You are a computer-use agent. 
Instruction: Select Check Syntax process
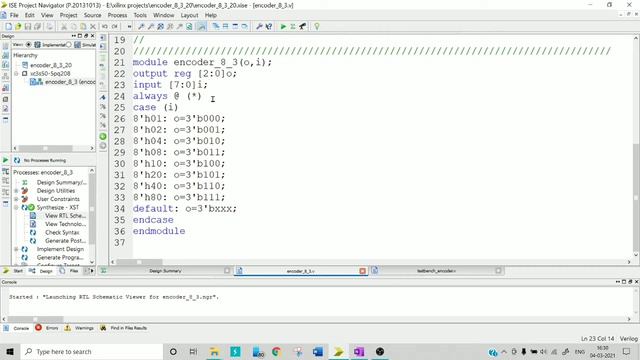tap(62, 232)
